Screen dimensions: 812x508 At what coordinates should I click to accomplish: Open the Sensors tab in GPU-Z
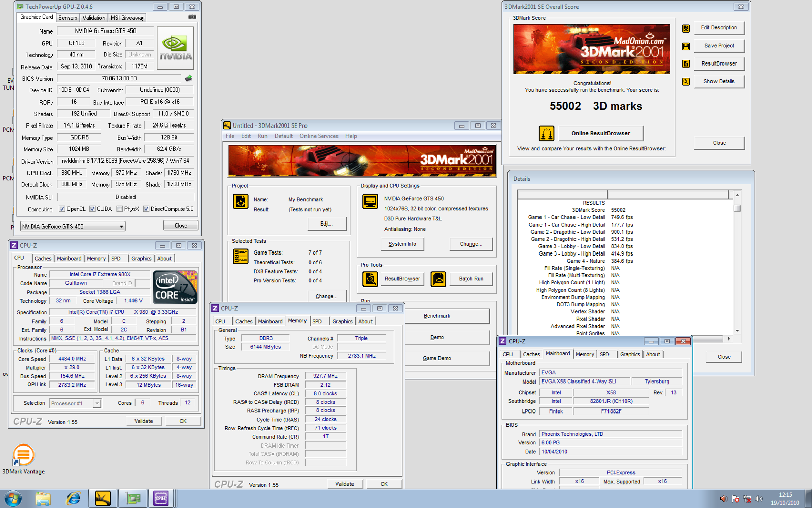click(x=67, y=18)
